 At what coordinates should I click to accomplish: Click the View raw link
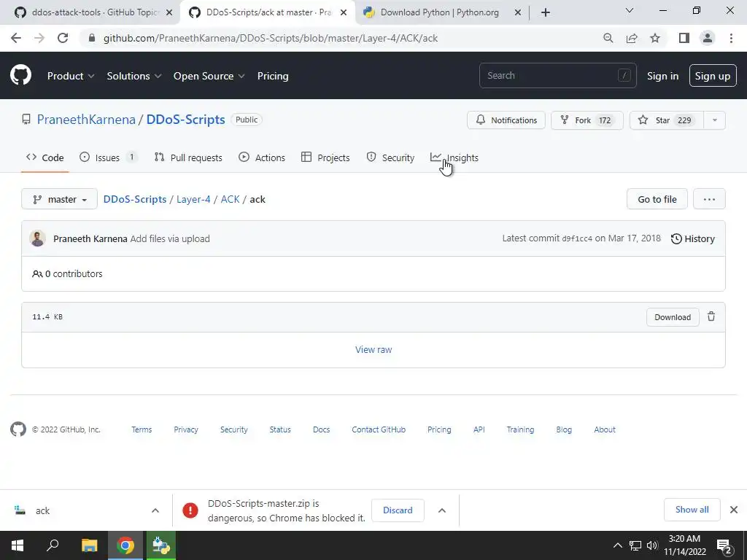[x=373, y=349]
